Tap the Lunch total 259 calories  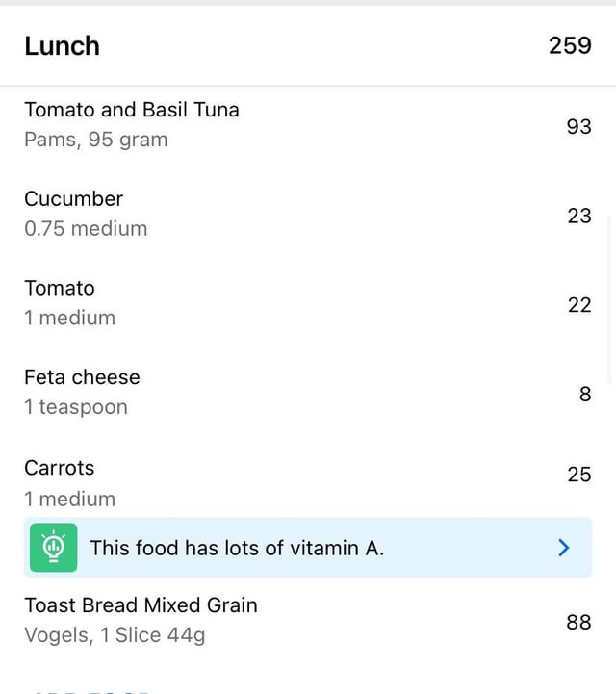click(x=570, y=45)
